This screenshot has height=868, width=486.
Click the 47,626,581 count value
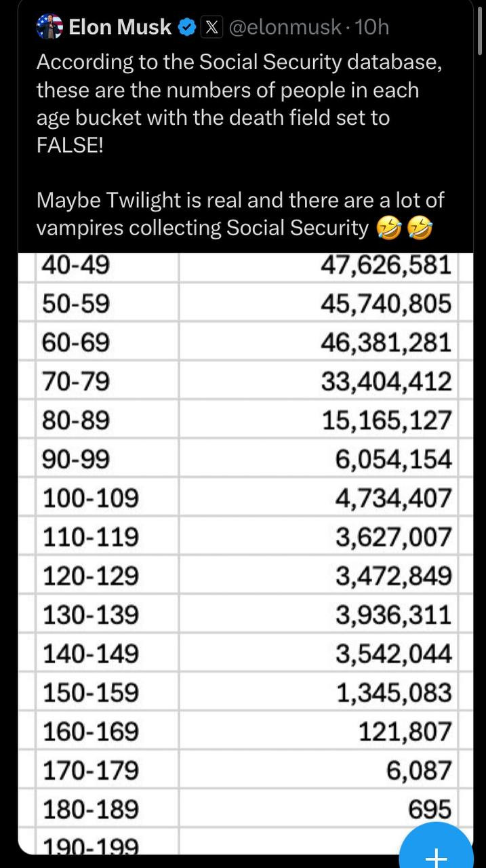pos(386,265)
